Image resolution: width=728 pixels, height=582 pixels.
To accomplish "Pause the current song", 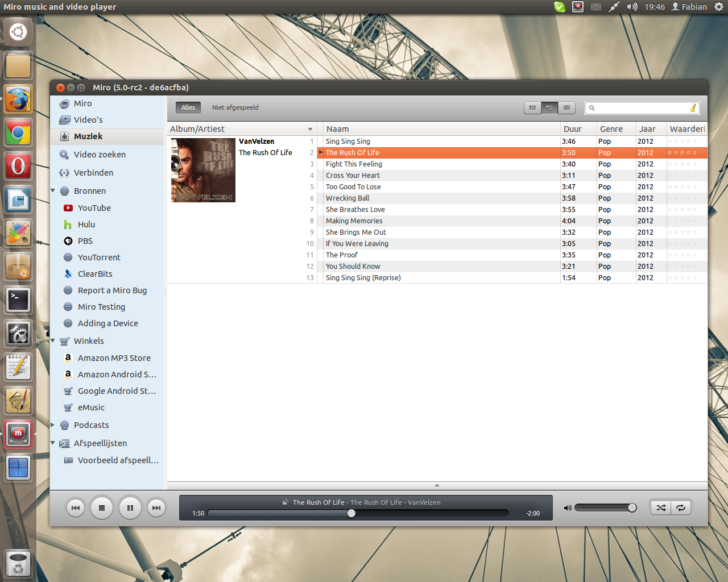I will 130,508.
